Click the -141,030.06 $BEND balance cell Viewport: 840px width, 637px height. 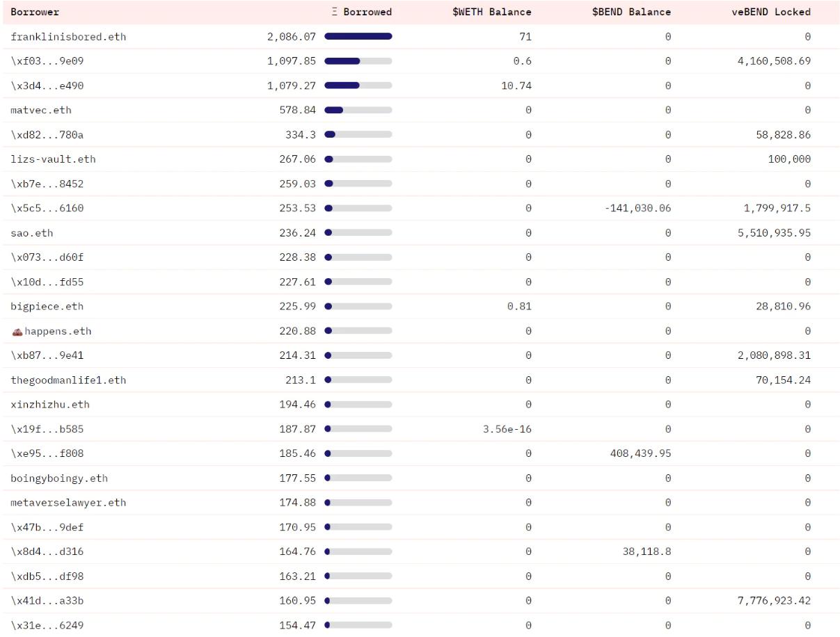click(x=637, y=209)
